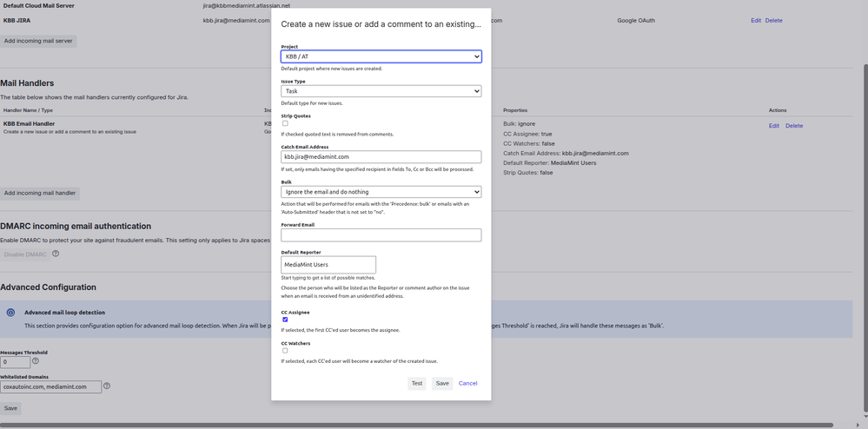Uncheck the CC Assignee checkbox
This screenshot has height=429, width=868.
(285, 320)
